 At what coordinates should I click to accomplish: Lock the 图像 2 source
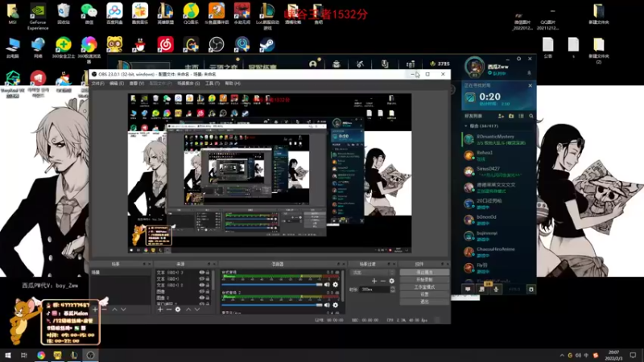[x=208, y=298]
